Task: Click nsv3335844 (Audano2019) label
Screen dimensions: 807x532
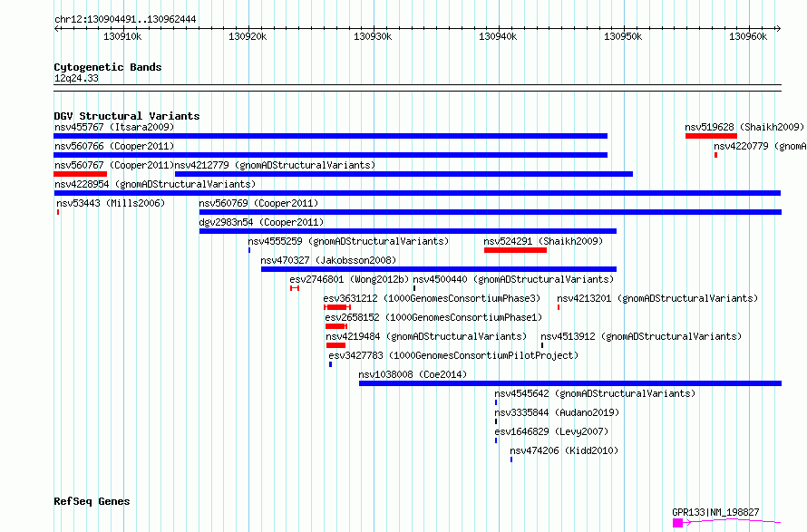Action: [x=557, y=412]
